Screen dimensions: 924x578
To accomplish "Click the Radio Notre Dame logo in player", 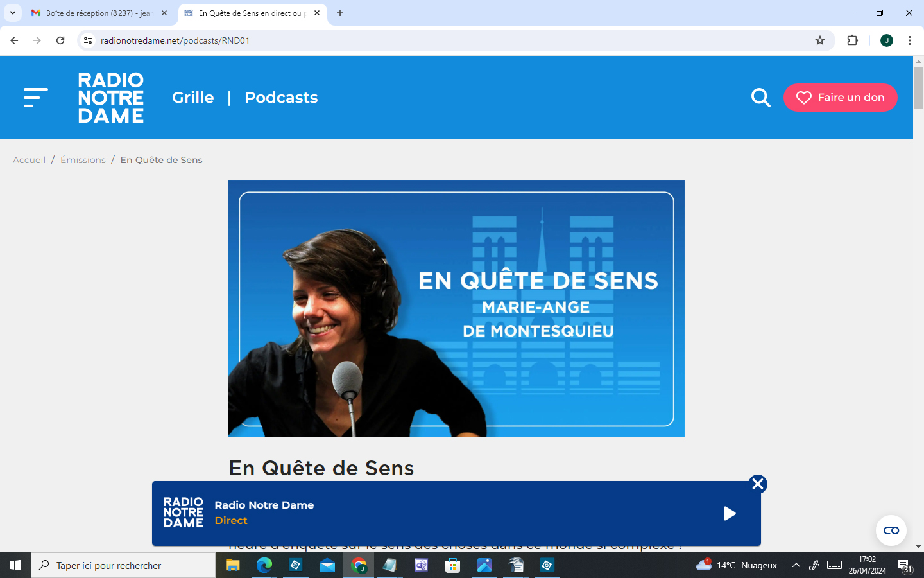I will [x=184, y=512].
